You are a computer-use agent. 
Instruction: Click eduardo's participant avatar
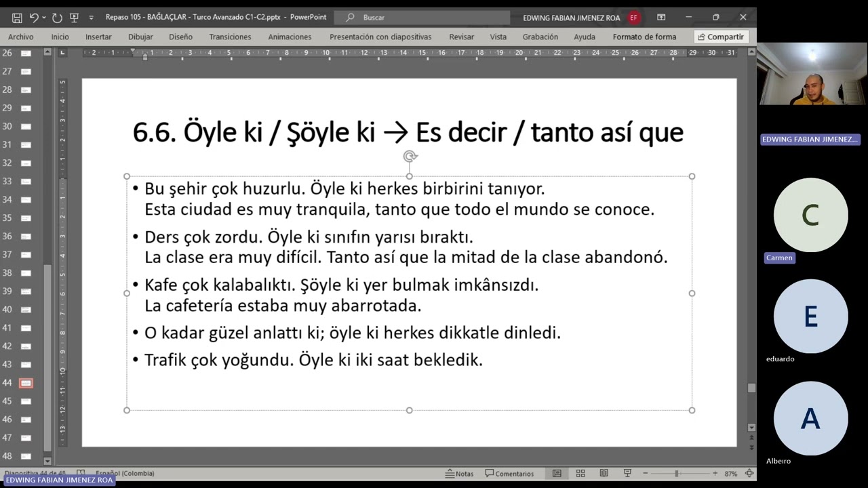(810, 317)
